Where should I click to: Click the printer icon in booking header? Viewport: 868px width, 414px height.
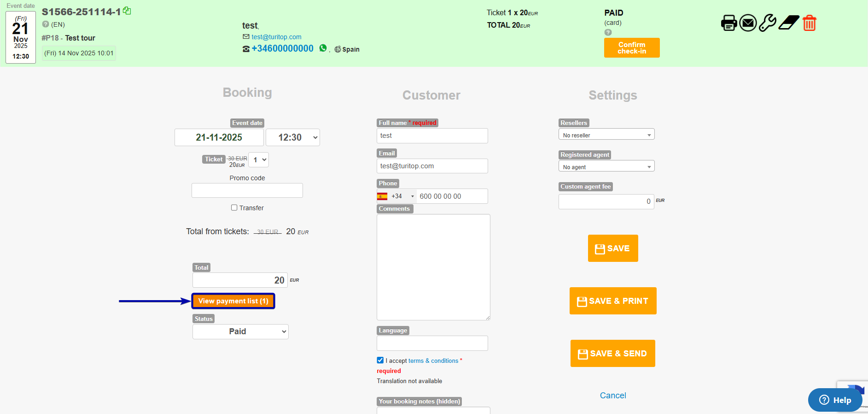[728, 23]
